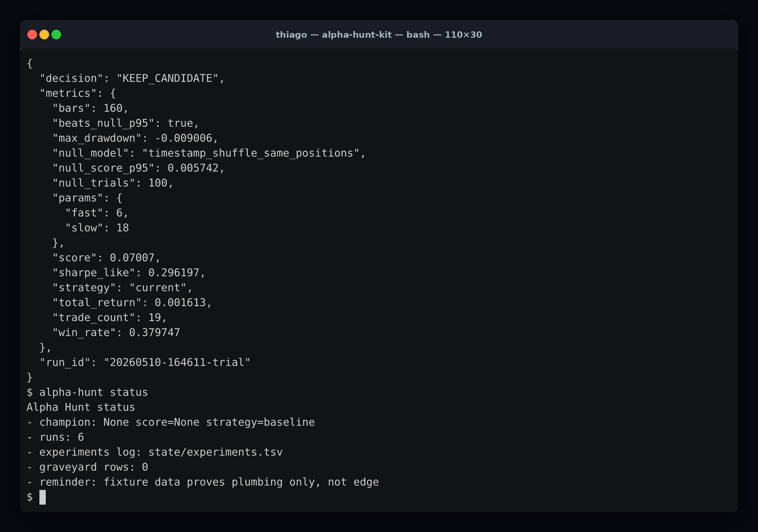Select the "bars": 160 line

pyautogui.click(x=90, y=108)
